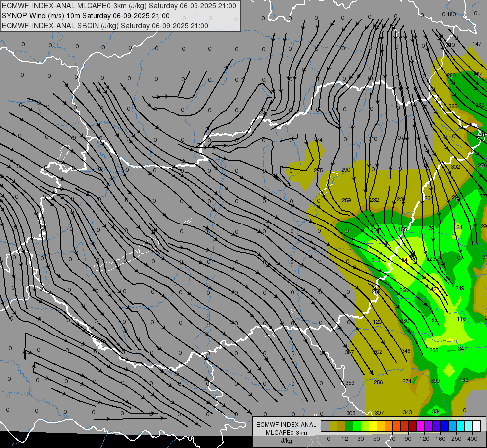Image resolution: width=487 pixels, height=448 pixels.
Task: Click the SBCIN header title line
Action: click(105, 26)
